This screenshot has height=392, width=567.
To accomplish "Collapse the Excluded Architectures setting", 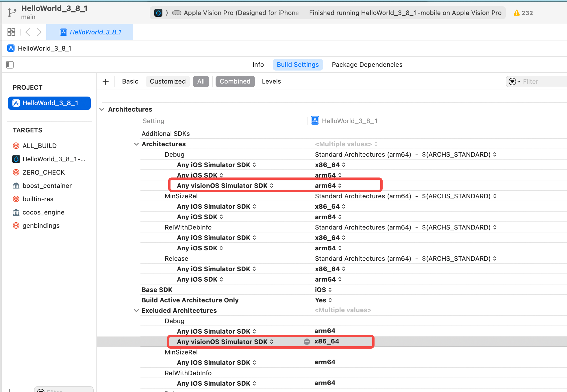I will click(136, 311).
